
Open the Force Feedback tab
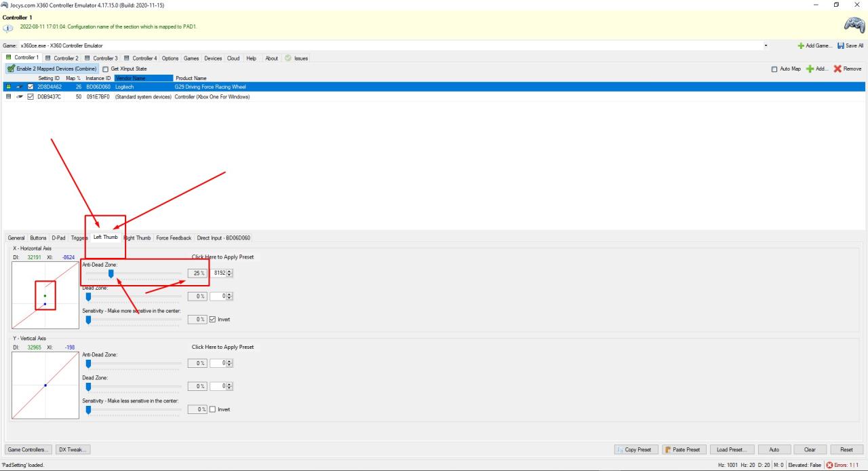tap(174, 238)
